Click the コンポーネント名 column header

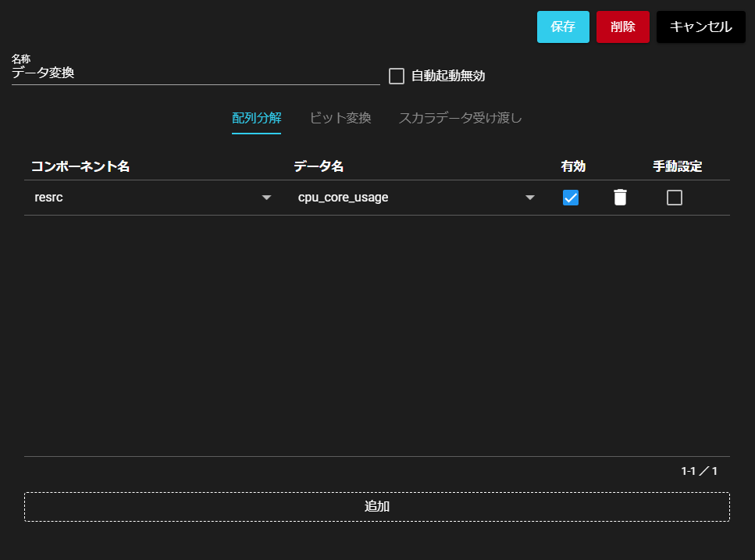tap(80, 166)
